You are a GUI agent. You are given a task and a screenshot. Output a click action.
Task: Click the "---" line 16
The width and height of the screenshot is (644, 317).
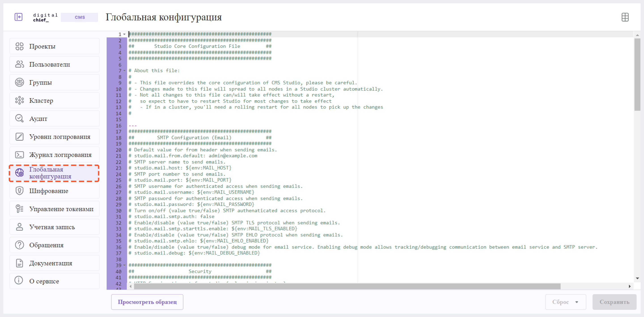pyautogui.click(x=133, y=126)
